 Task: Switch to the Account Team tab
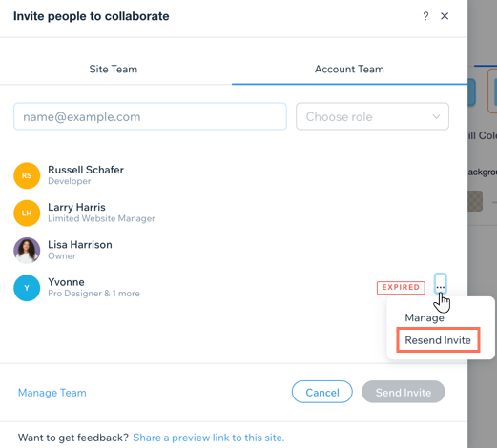[349, 69]
